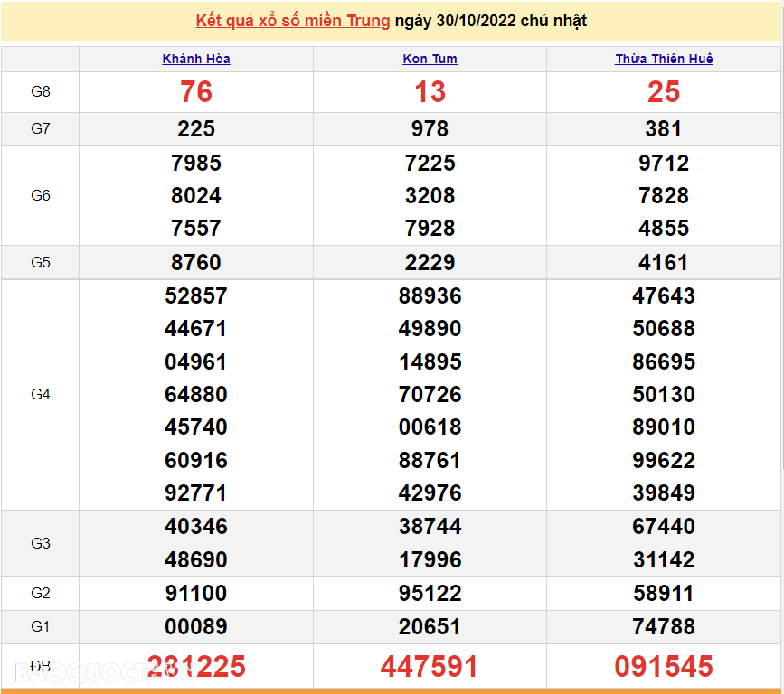The width and height of the screenshot is (784, 694).
Task: Open the Kết quả xổ số miền Trung link
Action: (x=293, y=21)
